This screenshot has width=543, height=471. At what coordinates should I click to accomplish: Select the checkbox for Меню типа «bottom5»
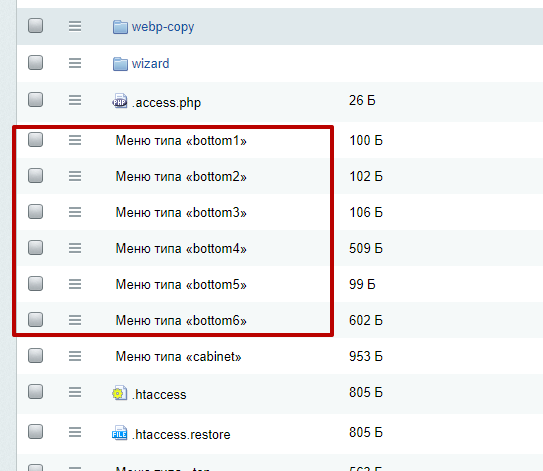tap(35, 283)
